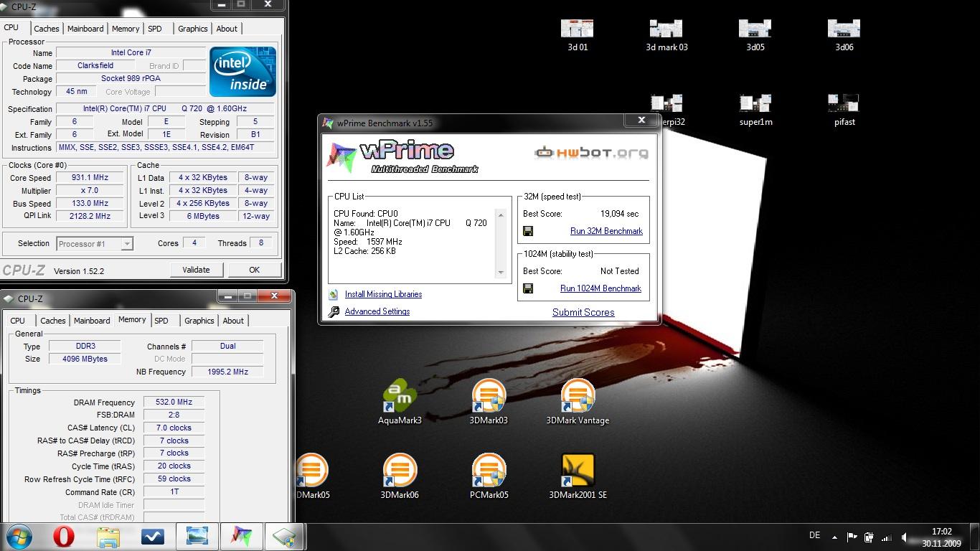
Task: Click the 19,094 sec best score text
Action: [619, 214]
